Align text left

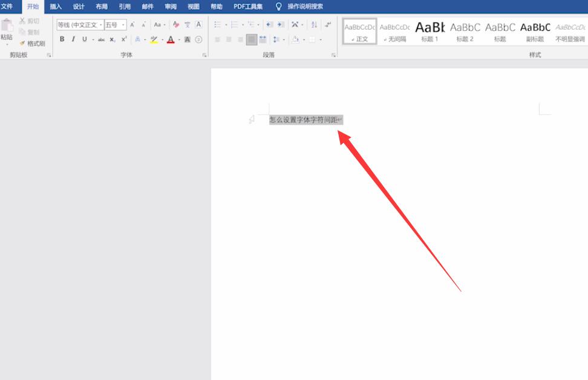217,39
